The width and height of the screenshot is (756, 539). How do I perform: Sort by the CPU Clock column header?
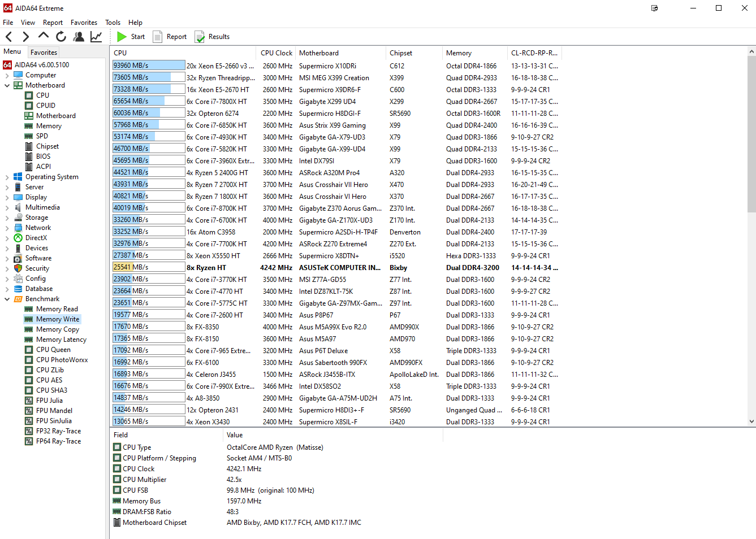click(x=277, y=53)
